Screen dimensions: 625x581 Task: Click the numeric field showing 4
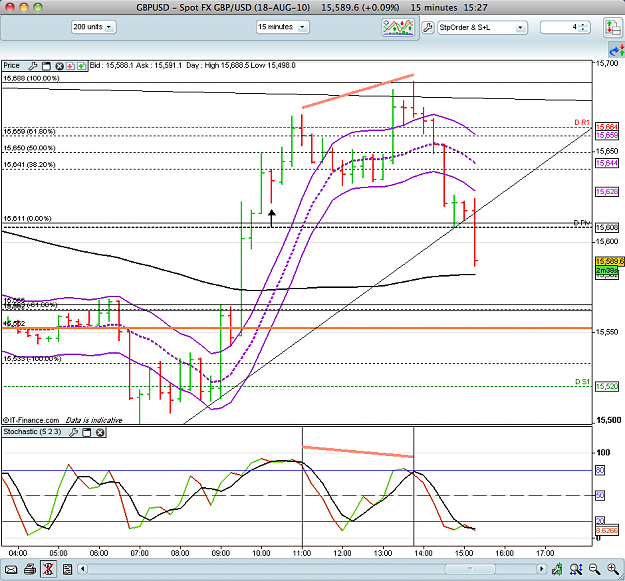560,27
